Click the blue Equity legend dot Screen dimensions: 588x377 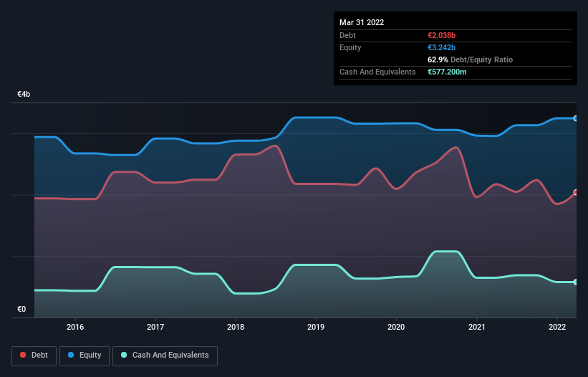point(71,355)
